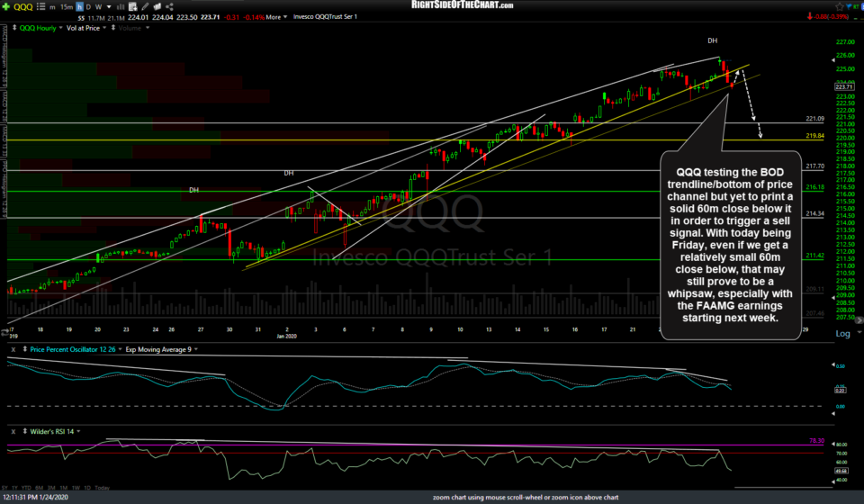Expand the Wilder's RSI 14 dropdown arrow

tap(78, 431)
